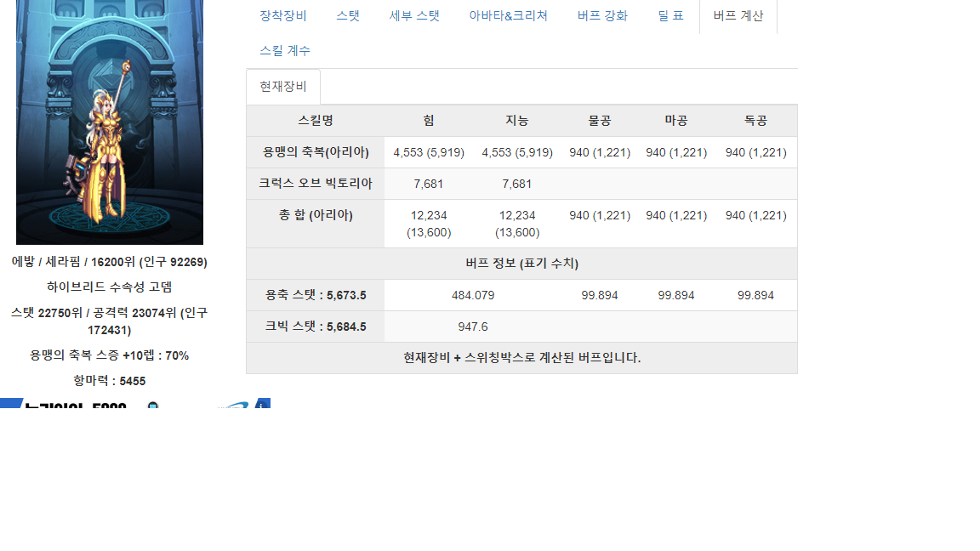Click the 크빅 스탯 : 5,684.5 label
Viewport: 980px width, 551px height.
316,327
